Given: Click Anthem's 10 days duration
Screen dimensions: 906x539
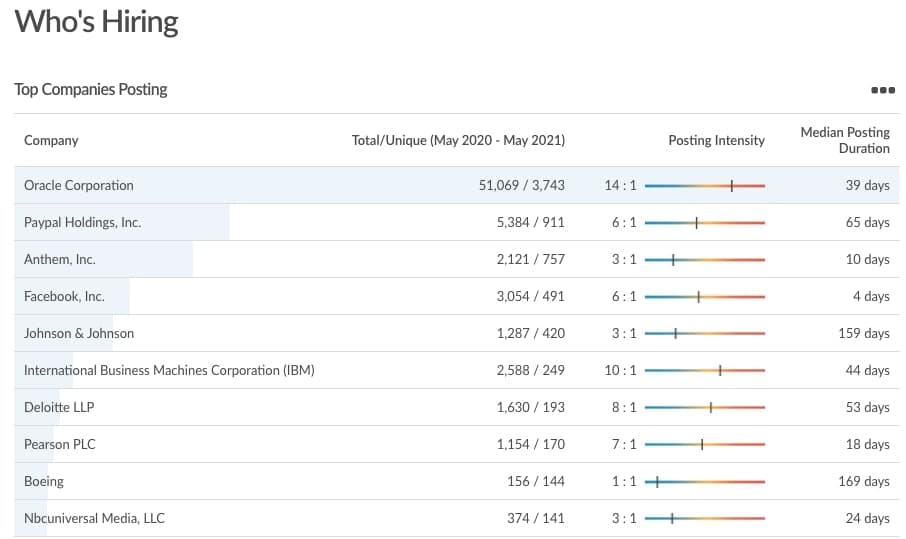Looking at the screenshot, I should (867, 259).
